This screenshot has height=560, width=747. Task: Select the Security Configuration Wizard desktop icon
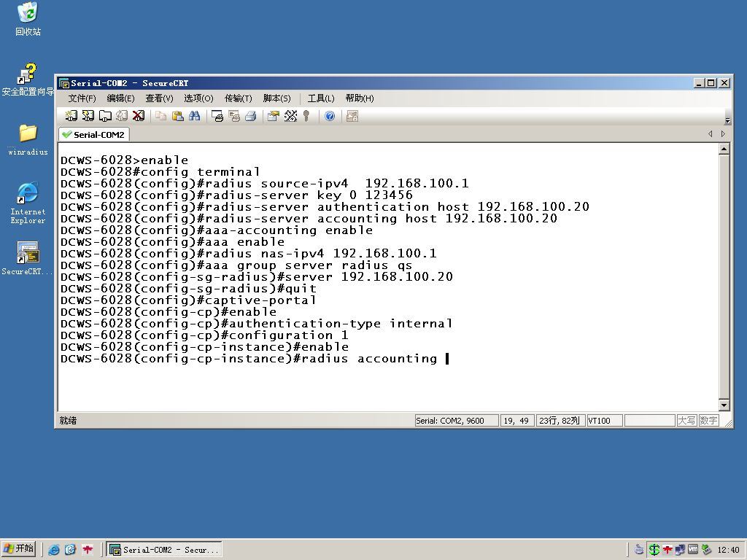pos(28,79)
